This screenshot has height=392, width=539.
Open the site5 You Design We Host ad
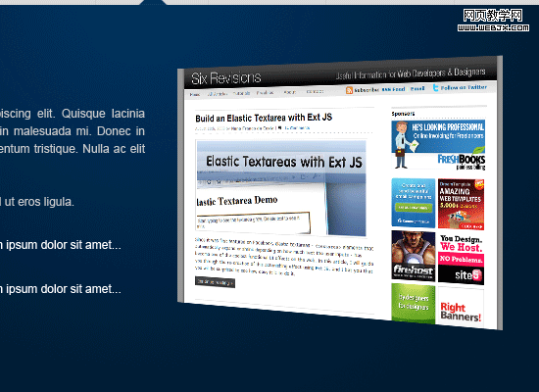[x=461, y=260]
